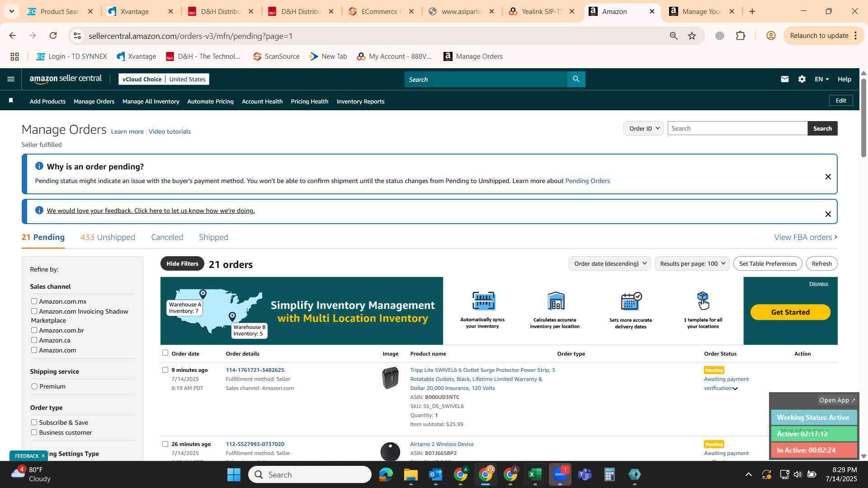Go back with the browser back arrow
Screen dimensions: 868x488
click(13, 36)
